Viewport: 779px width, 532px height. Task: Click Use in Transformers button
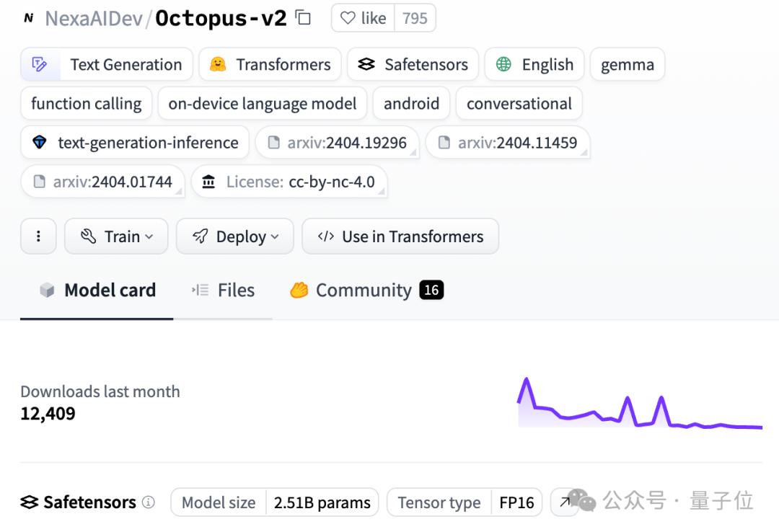pos(400,236)
